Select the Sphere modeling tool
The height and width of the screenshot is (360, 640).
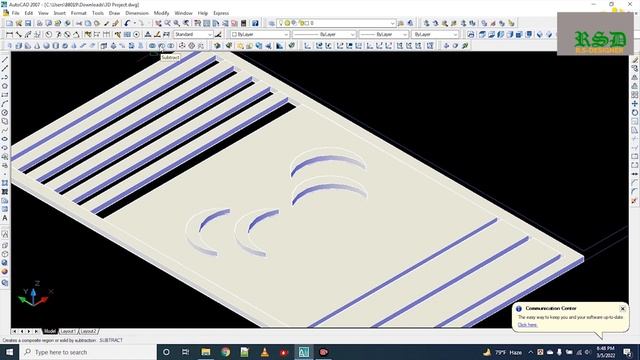[x=46, y=46]
